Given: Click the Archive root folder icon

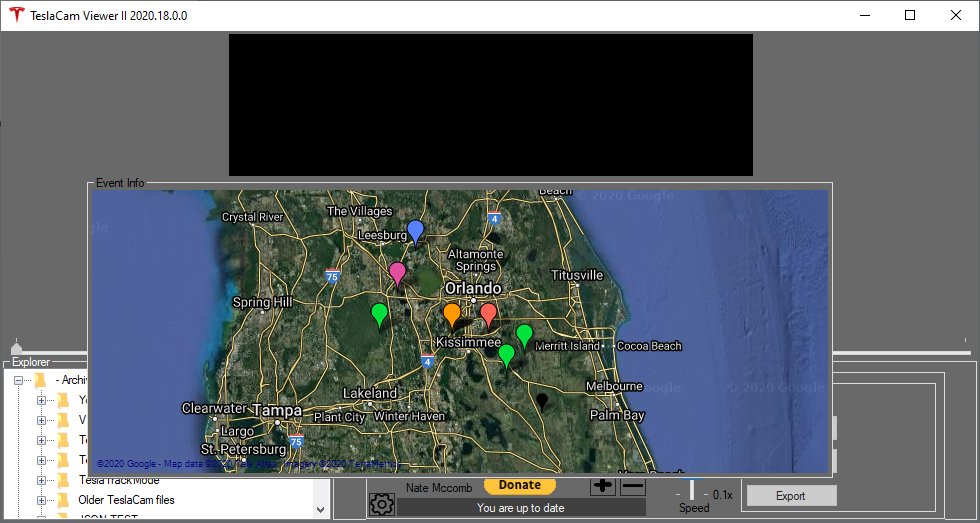Looking at the screenshot, I should 41,379.
